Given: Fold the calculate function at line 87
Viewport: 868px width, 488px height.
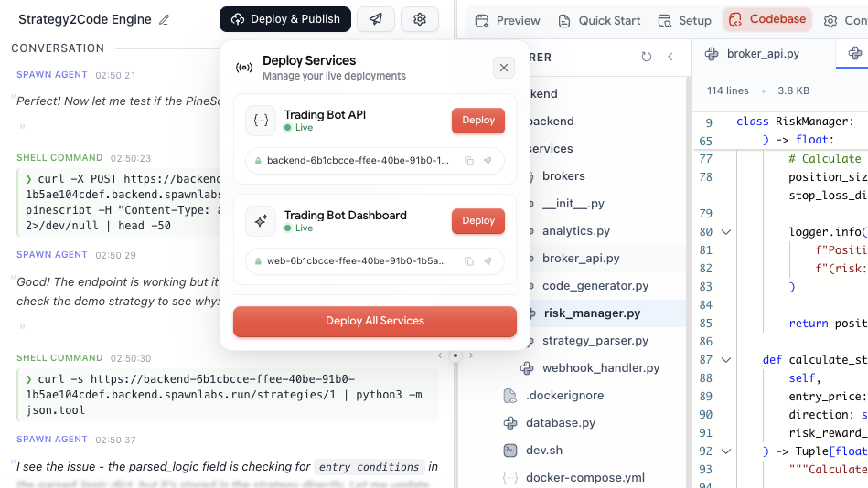Looking at the screenshot, I should 726,360.
